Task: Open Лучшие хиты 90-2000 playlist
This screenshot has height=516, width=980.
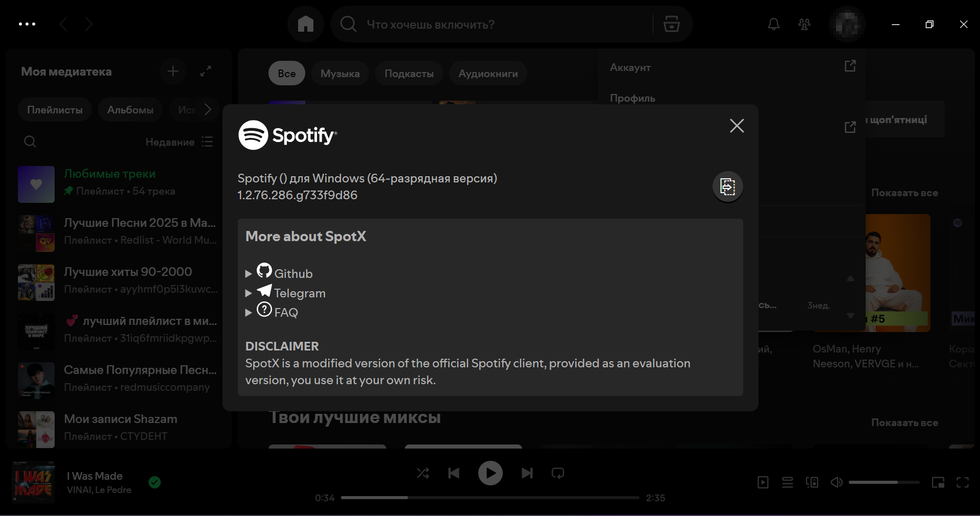Action: click(118, 283)
